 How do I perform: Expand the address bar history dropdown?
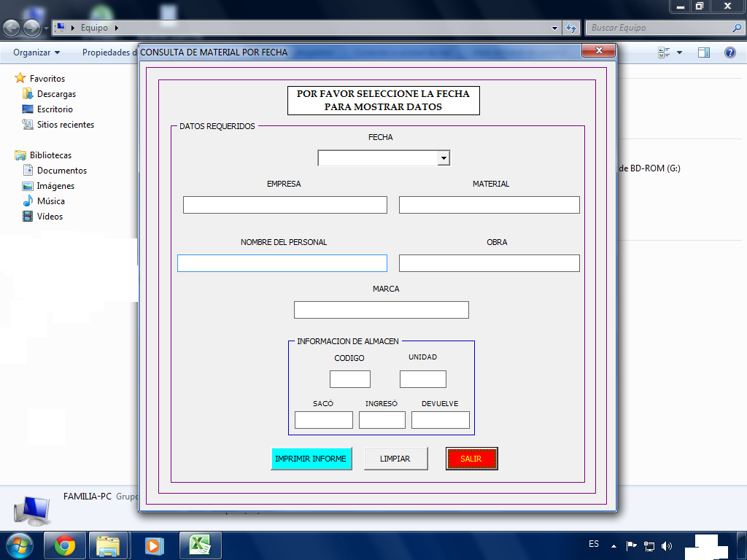(555, 28)
